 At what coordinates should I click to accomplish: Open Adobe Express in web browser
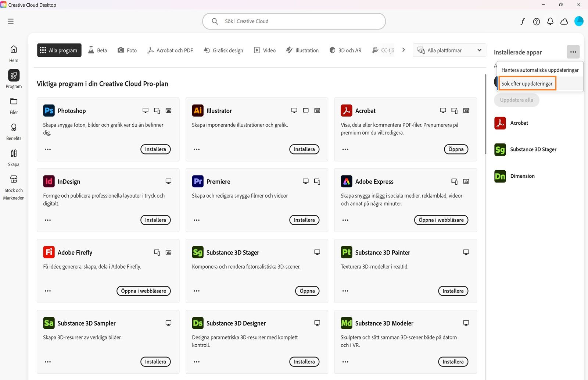pos(441,220)
